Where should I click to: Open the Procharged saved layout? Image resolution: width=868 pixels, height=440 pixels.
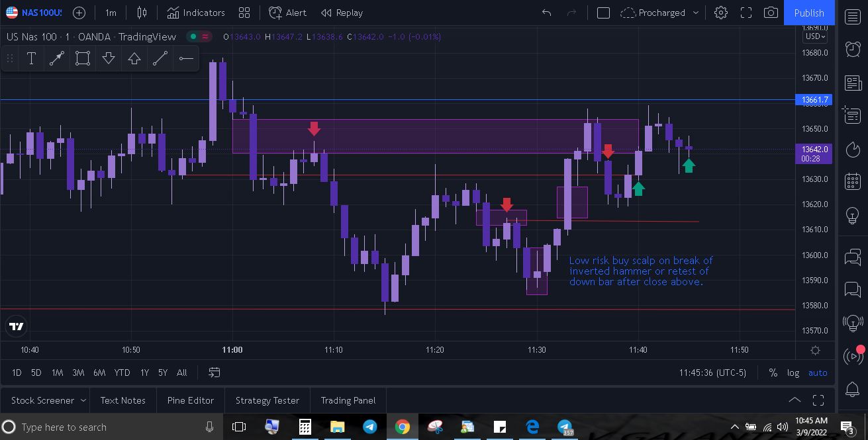click(x=653, y=13)
